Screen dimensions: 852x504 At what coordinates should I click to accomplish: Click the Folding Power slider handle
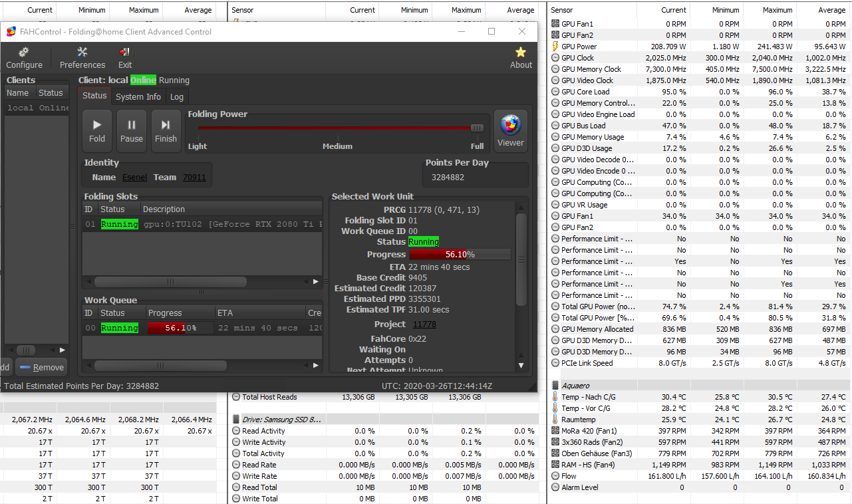[477, 128]
